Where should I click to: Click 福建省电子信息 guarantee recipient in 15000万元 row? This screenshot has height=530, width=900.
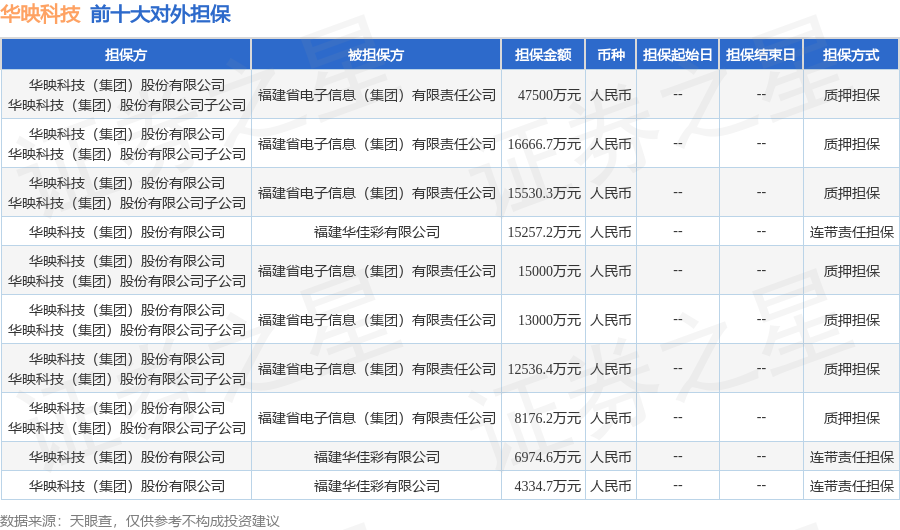(x=377, y=271)
